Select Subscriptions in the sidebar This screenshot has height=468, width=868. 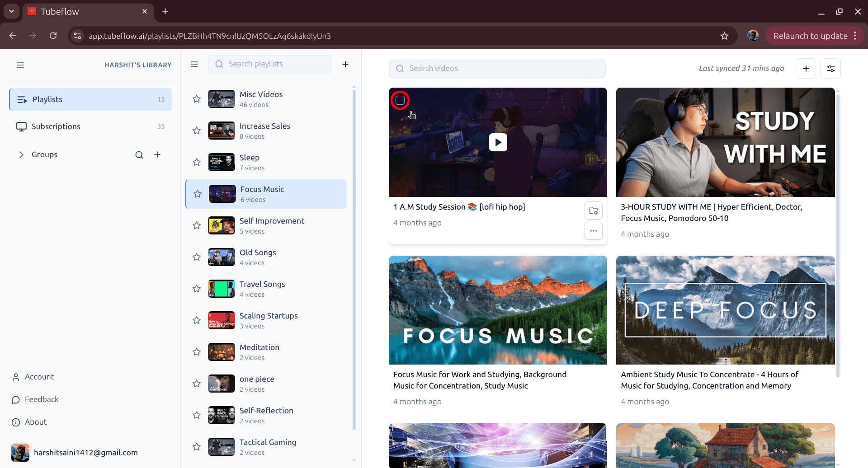click(x=57, y=126)
